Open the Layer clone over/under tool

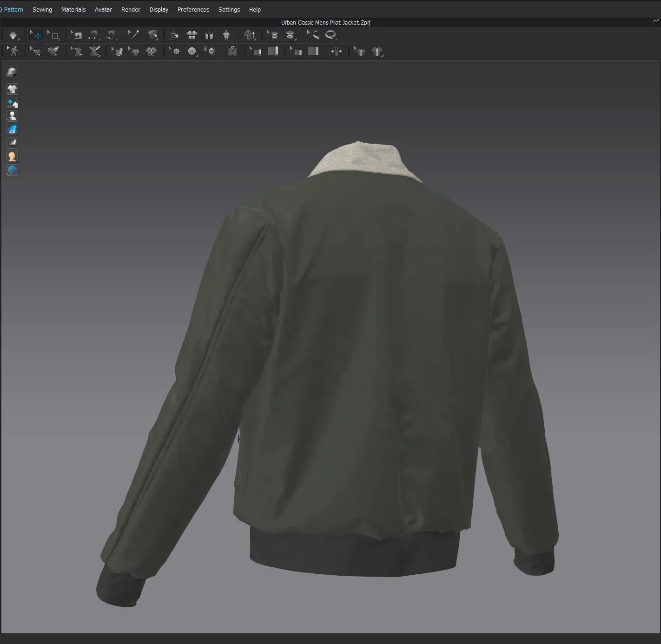(x=250, y=35)
